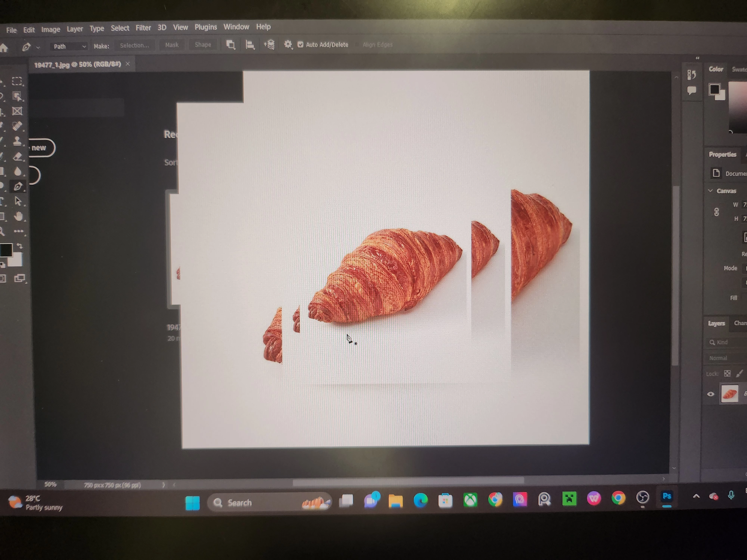
Task: Select the Hand tool
Action: point(18,216)
